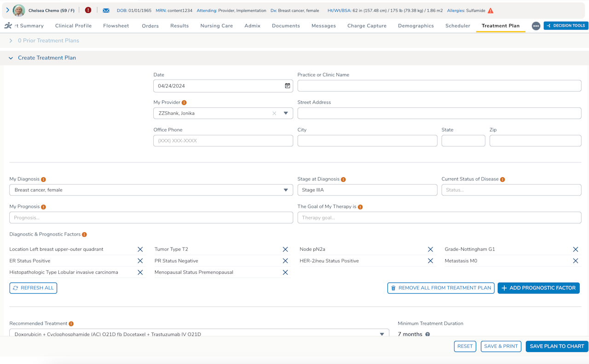Image resolution: width=589 pixels, height=364 pixels.
Task: Click Minimum Treatment Duration help icon
Action: point(427,334)
